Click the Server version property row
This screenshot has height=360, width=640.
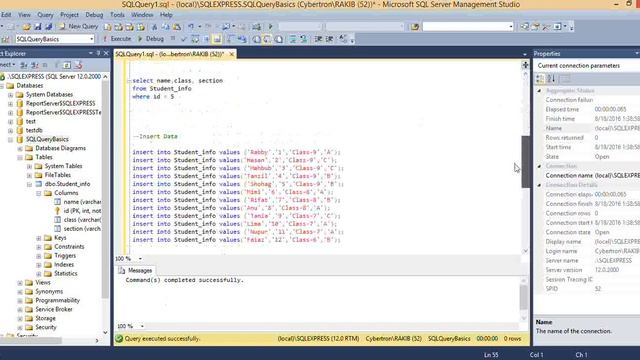tap(588, 270)
